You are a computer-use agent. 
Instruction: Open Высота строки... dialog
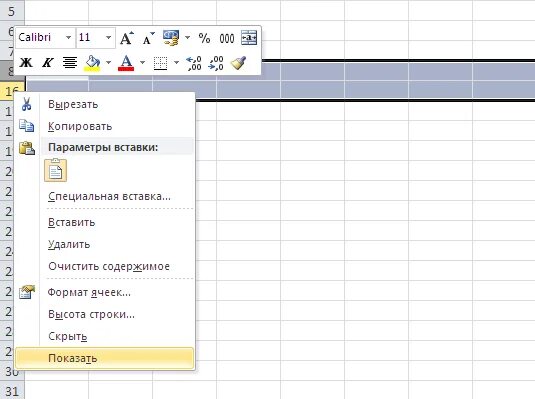pyautogui.click(x=105, y=314)
